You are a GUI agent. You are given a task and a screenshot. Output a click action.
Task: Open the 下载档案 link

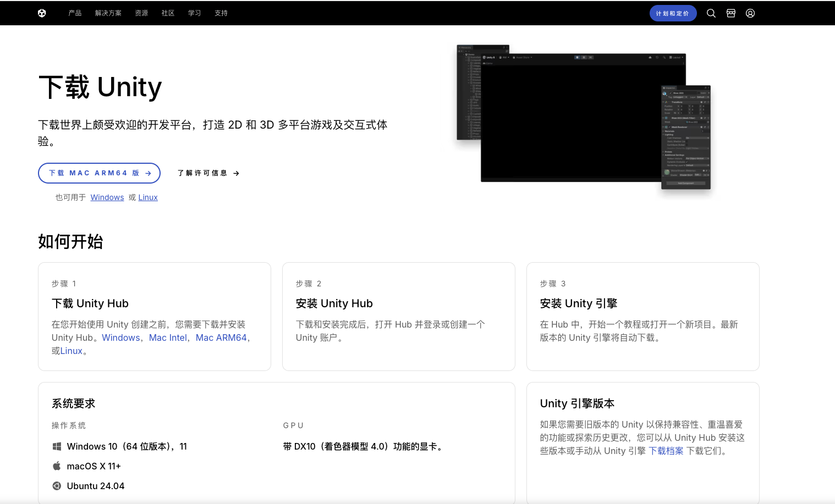[x=666, y=451]
